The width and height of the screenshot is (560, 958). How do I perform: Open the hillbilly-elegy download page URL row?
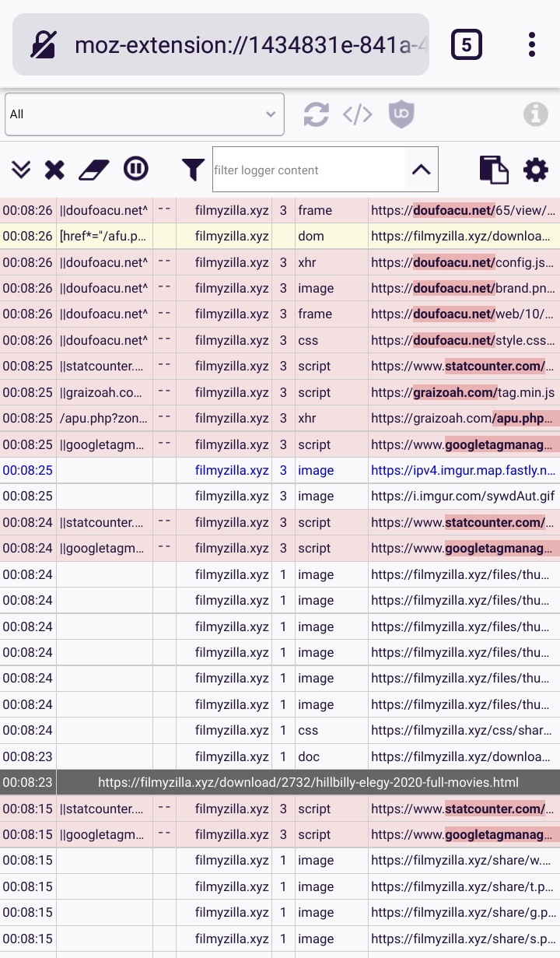click(307, 782)
